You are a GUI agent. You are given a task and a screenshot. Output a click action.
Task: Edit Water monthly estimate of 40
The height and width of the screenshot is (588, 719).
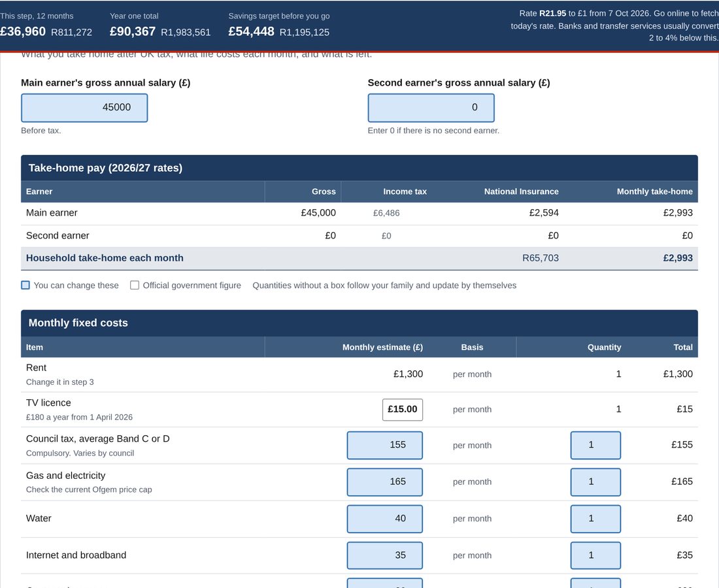[385, 519]
